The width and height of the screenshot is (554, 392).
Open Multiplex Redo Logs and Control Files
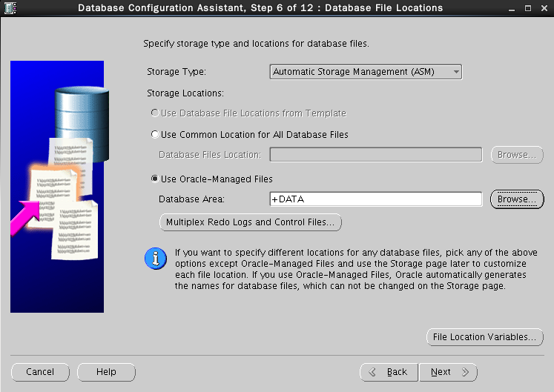point(251,222)
